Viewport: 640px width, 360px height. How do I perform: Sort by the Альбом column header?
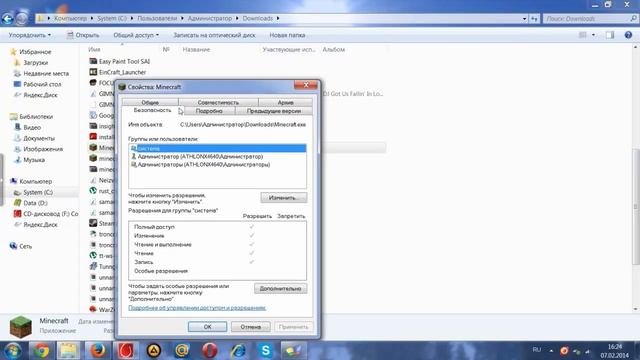(x=333, y=49)
